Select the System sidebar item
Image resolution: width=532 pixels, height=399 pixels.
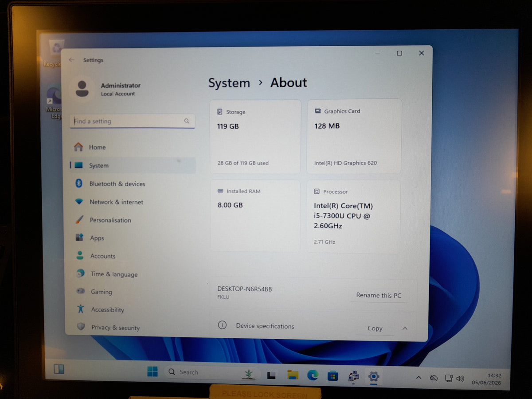tap(132, 165)
